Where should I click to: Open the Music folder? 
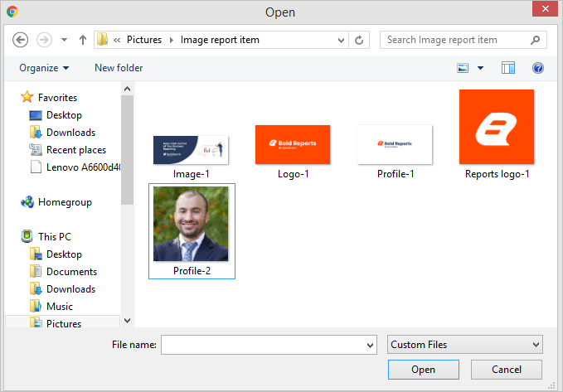pyautogui.click(x=59, y=307)
